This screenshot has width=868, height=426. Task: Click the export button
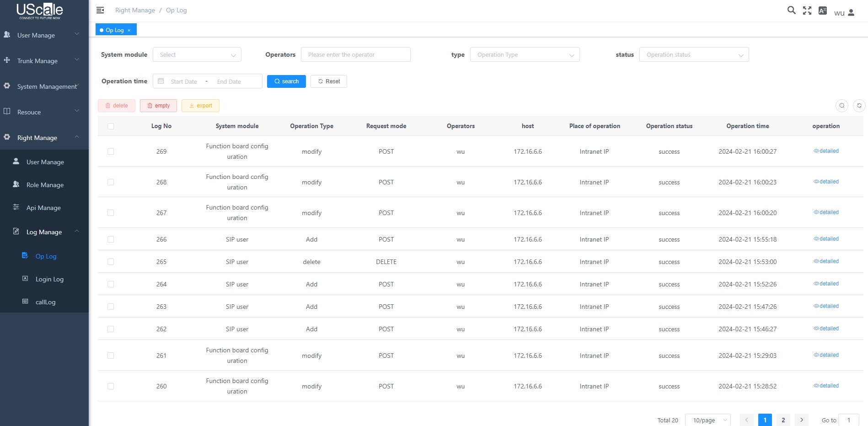(x=200, y=106)
